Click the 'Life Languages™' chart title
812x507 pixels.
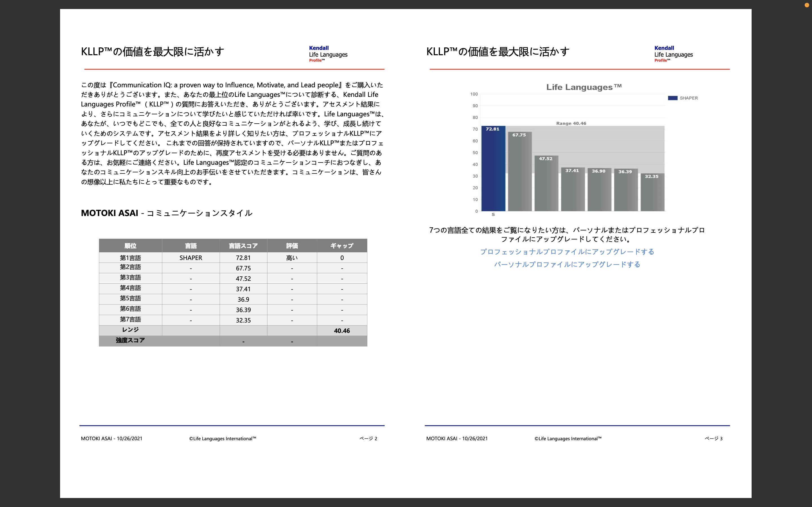[x=584, y=87]
